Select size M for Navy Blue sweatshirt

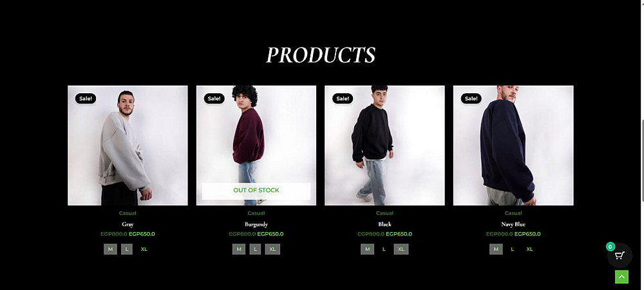(496, 249)
